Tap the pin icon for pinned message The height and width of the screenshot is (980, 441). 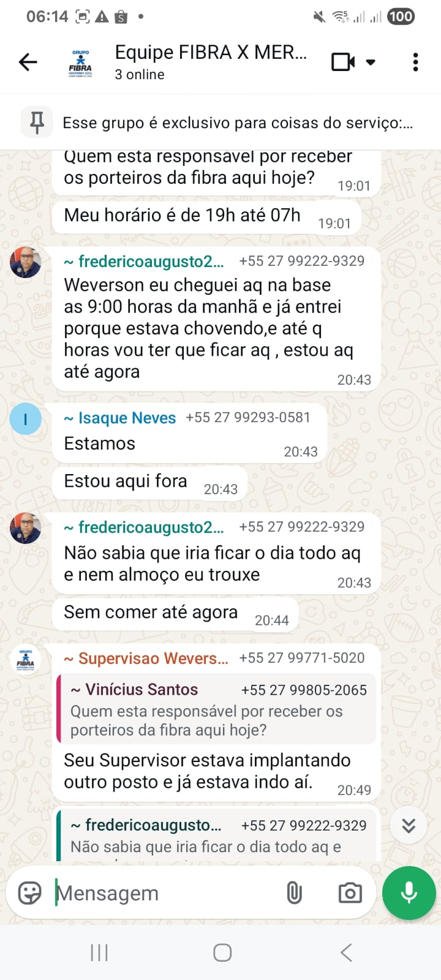37,123
